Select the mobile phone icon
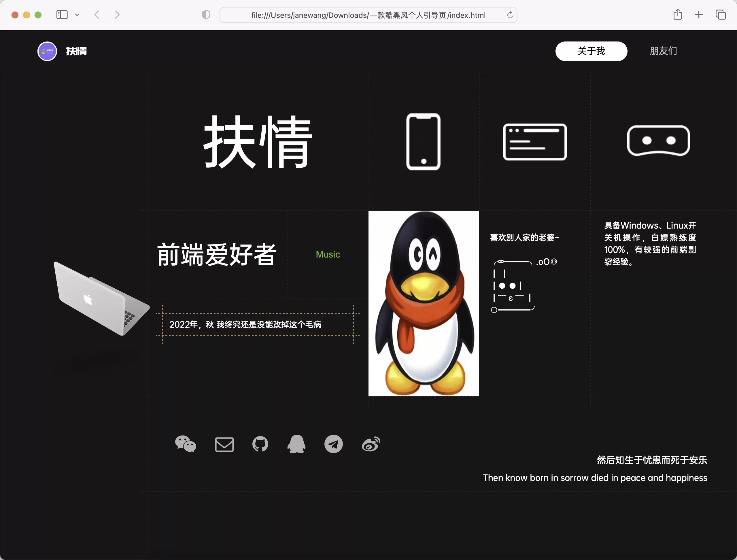 (x=423, y=142)
